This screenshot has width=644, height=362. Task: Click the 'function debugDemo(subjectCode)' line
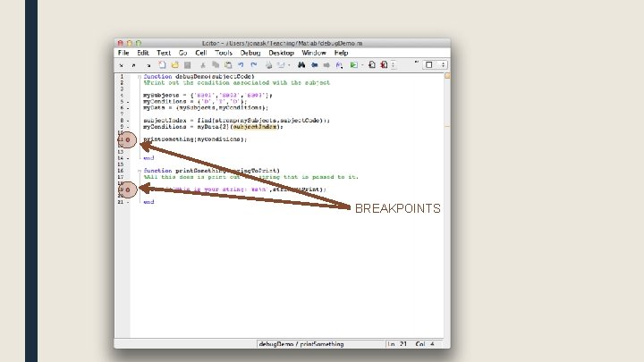click(x=199, y=77)
